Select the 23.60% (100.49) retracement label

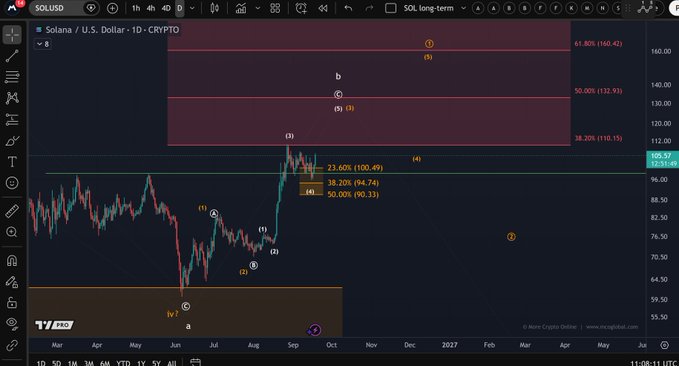pos(355,168)
